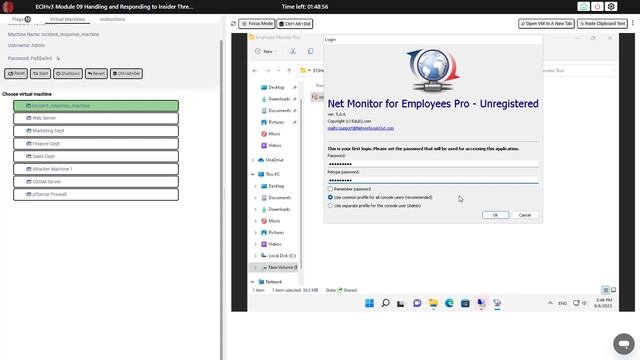Click the Revert VM button

96,73
